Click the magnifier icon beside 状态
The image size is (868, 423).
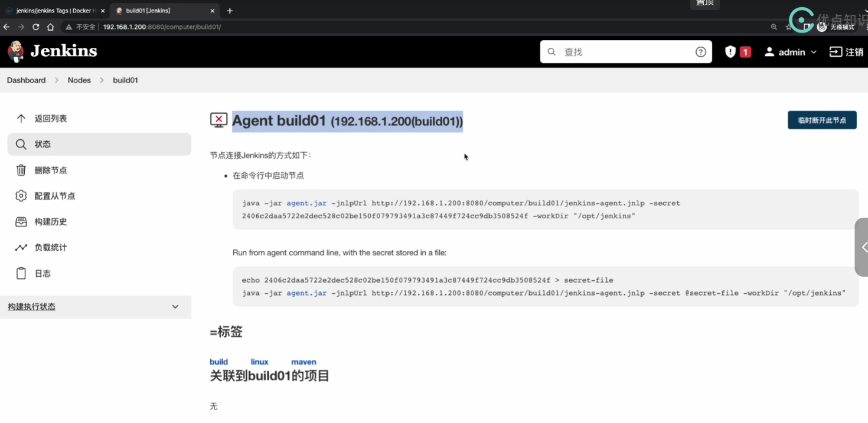(21, 145)
